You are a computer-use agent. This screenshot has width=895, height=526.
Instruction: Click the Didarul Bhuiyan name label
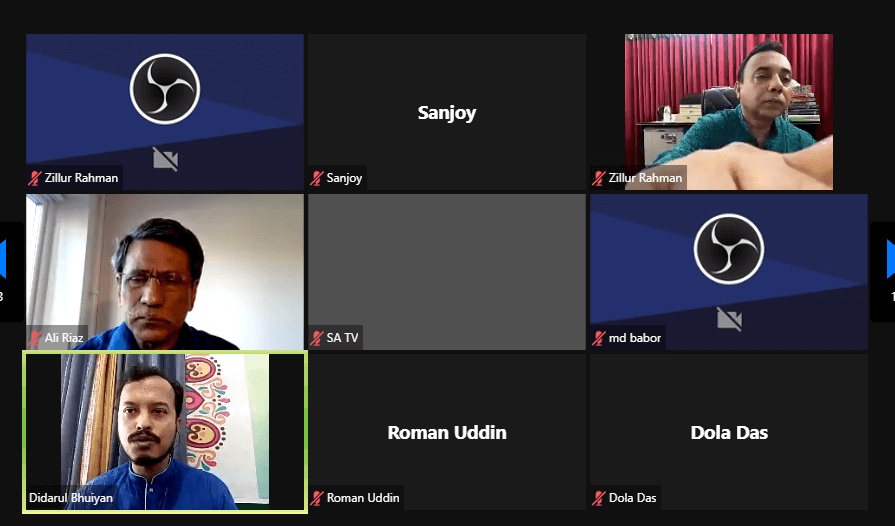click(71, 498)
